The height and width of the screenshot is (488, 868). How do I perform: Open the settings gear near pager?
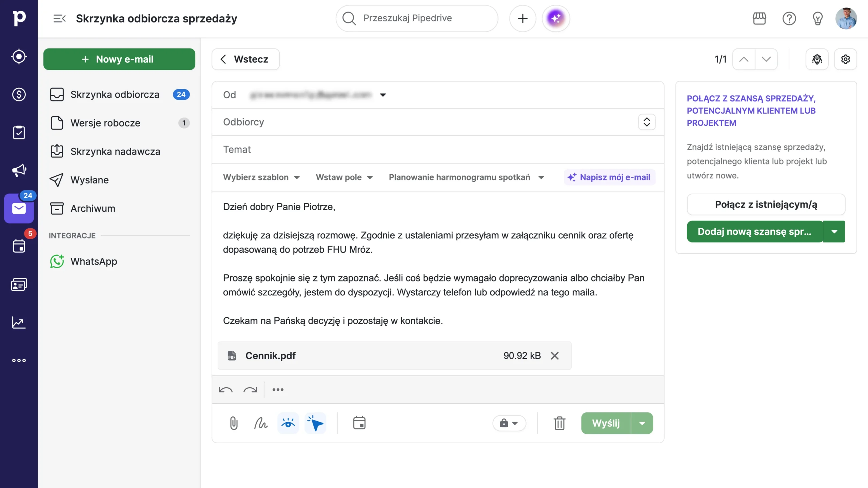pos(846,59)
